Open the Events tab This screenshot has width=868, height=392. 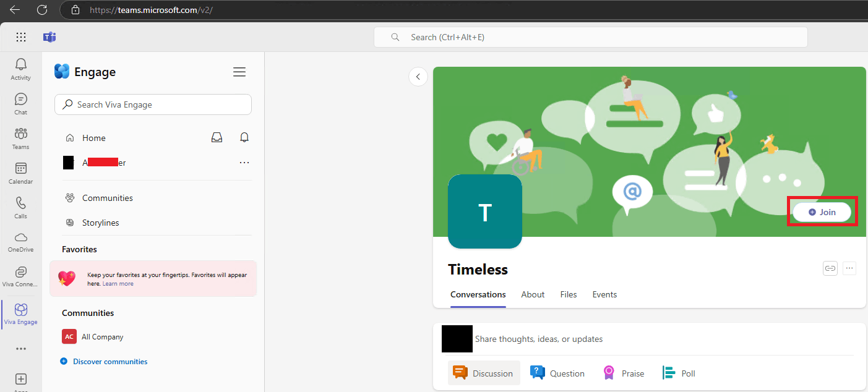[x=604, y=295]
